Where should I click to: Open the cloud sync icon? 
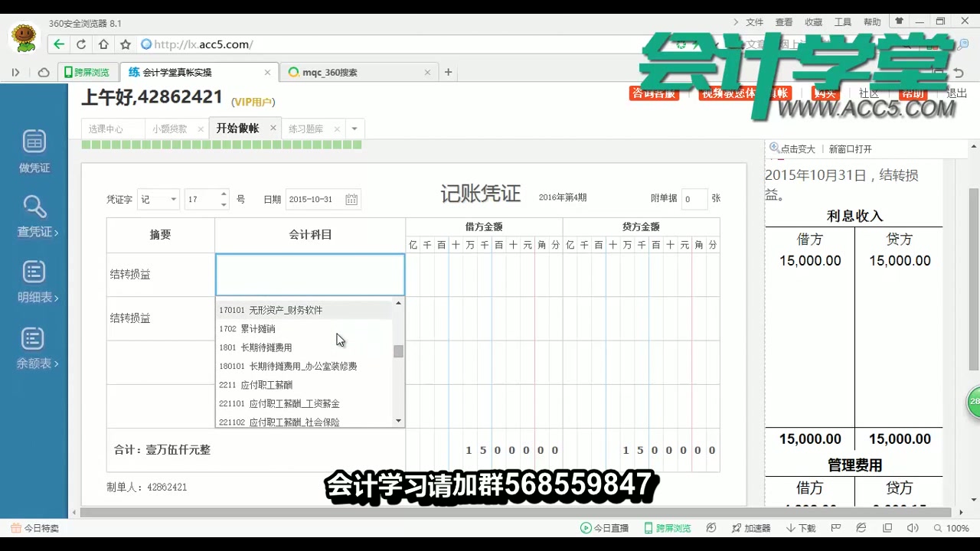pos(44,73)
